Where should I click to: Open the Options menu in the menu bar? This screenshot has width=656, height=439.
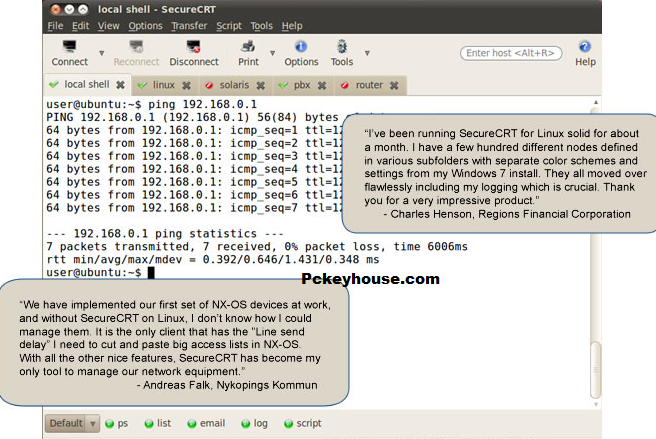pos(145,26)
